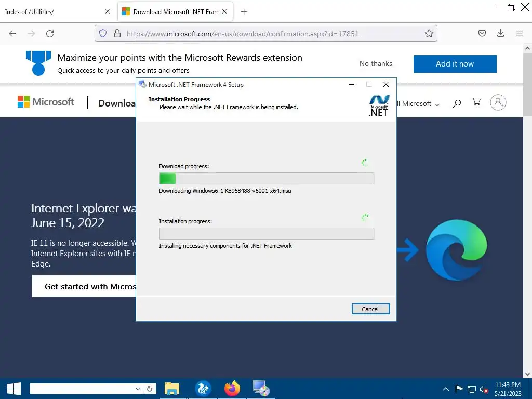Viewport: 532px width, 399px height.
Task: Open the Microsoft logo home link
Action: pos(46,101)
